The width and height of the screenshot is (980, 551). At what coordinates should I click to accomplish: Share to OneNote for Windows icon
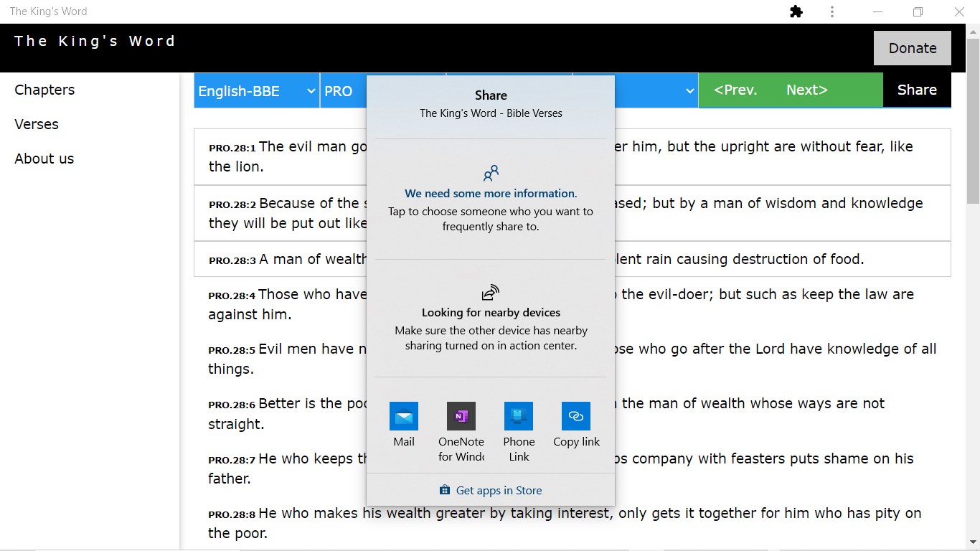(x=461, y=416)
